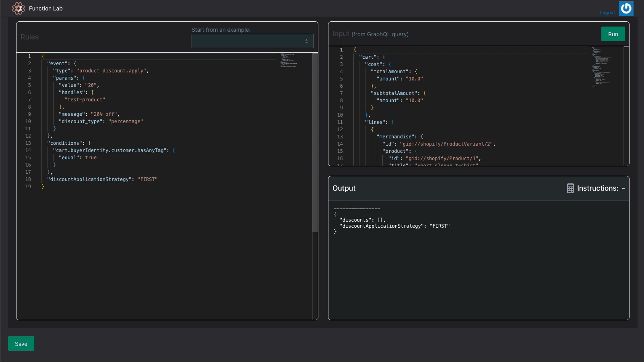This screenshot has width=644, height=362.
Task: Click the "merchandise" line in Input editor
Action: coord(396,137)
